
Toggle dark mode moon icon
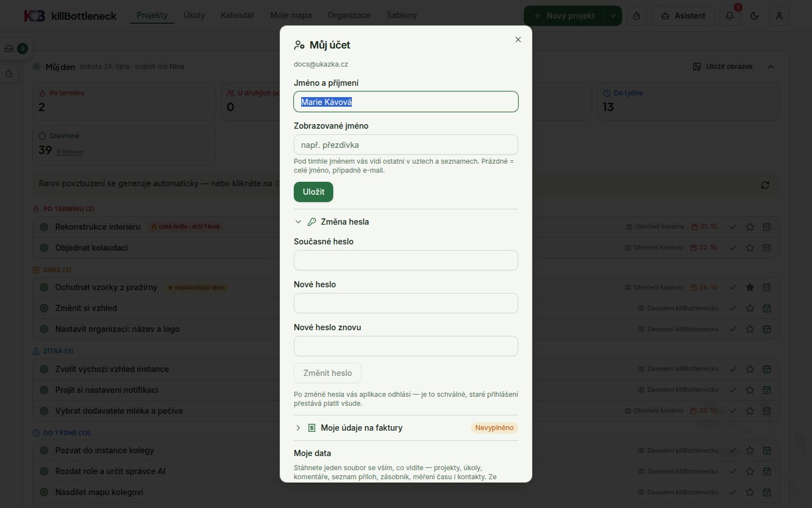coord(754,16)
